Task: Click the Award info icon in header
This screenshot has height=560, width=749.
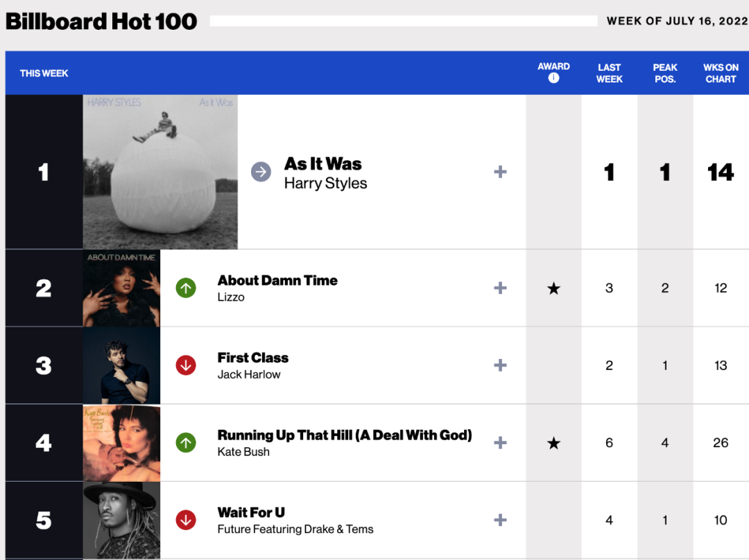Action: (553, 78)
